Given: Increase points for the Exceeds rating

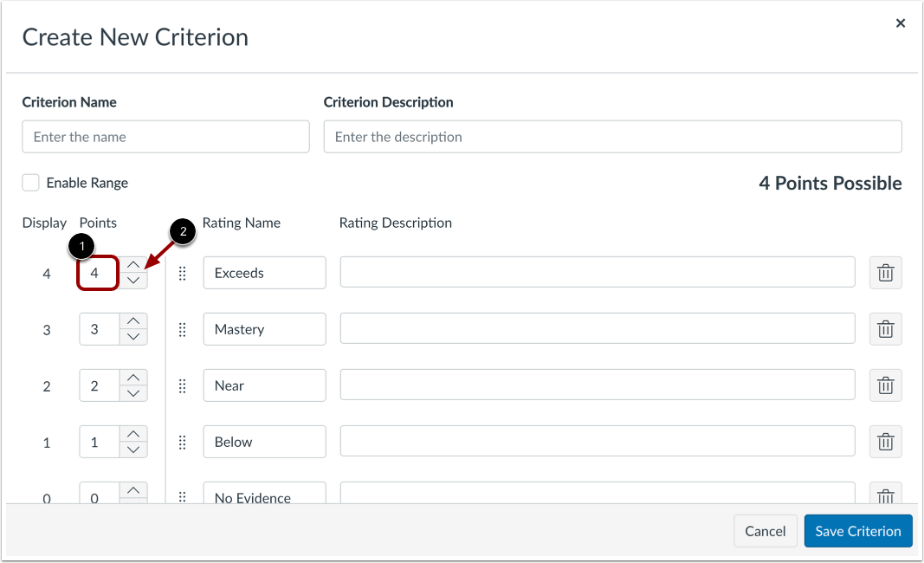Looking at the screenshot, I should (x=132, y=265).
